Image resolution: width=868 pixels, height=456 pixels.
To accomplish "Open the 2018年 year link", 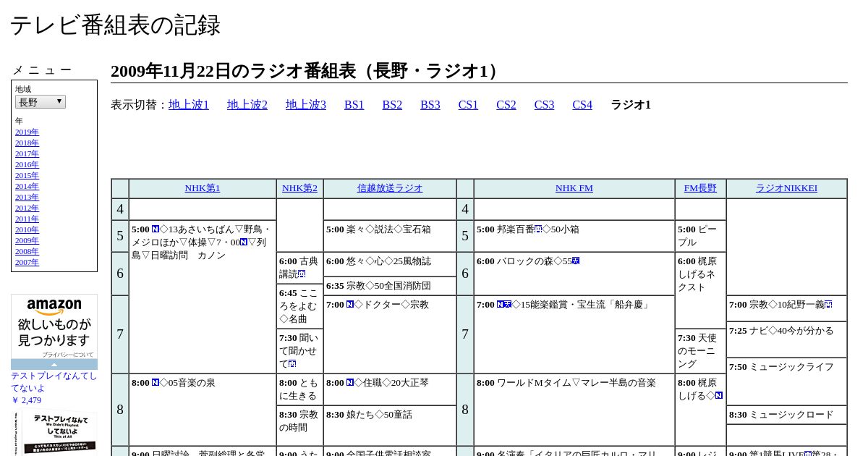I will coord(27,143).
